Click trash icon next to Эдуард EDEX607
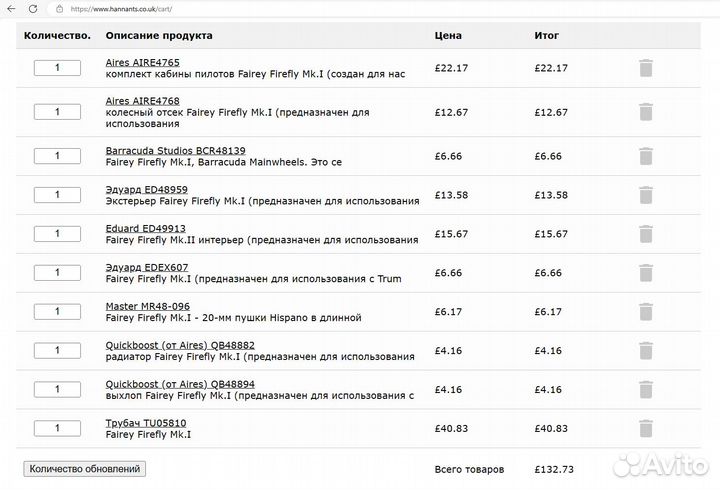Screen dimensions: 720x490 [646, 273]
